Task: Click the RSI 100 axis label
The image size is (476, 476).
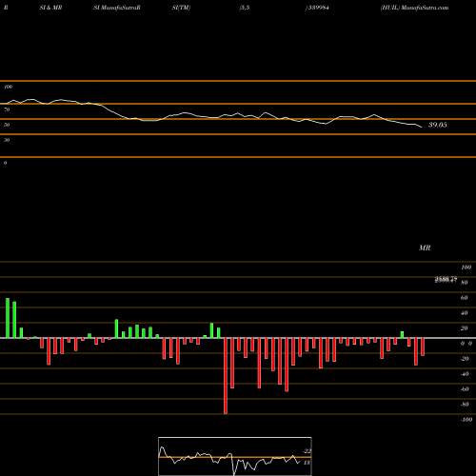Action: (8, 87)
